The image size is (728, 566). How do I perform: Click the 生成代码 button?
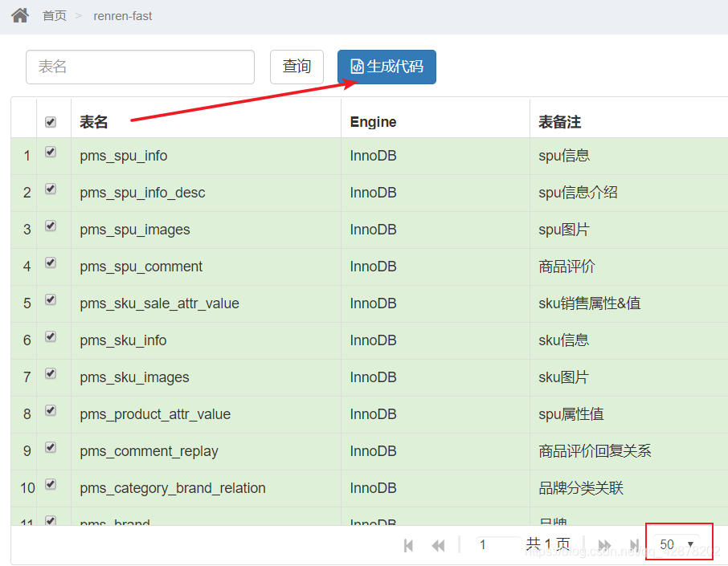pyautogui.click(x=386, y=67)
